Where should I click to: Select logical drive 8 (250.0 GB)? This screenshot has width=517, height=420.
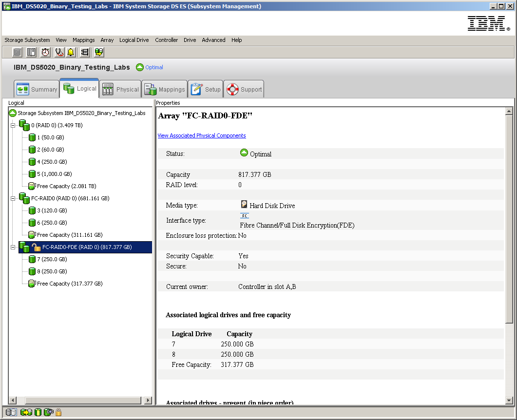click(x=52, y=272)
